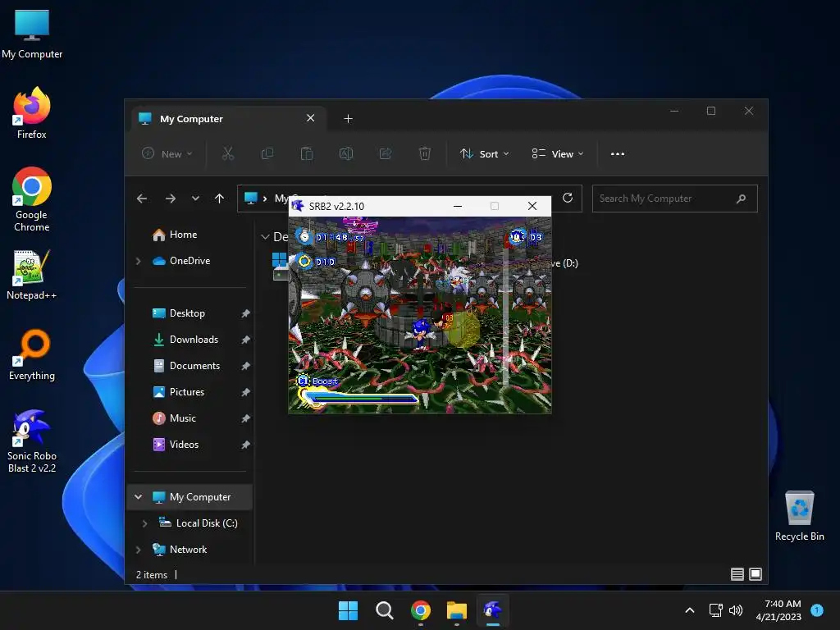The height and width of the screenshot is (630, 840).
Task: Click the Cut scissors icon in Explorer toolbar
Action: 228,153
